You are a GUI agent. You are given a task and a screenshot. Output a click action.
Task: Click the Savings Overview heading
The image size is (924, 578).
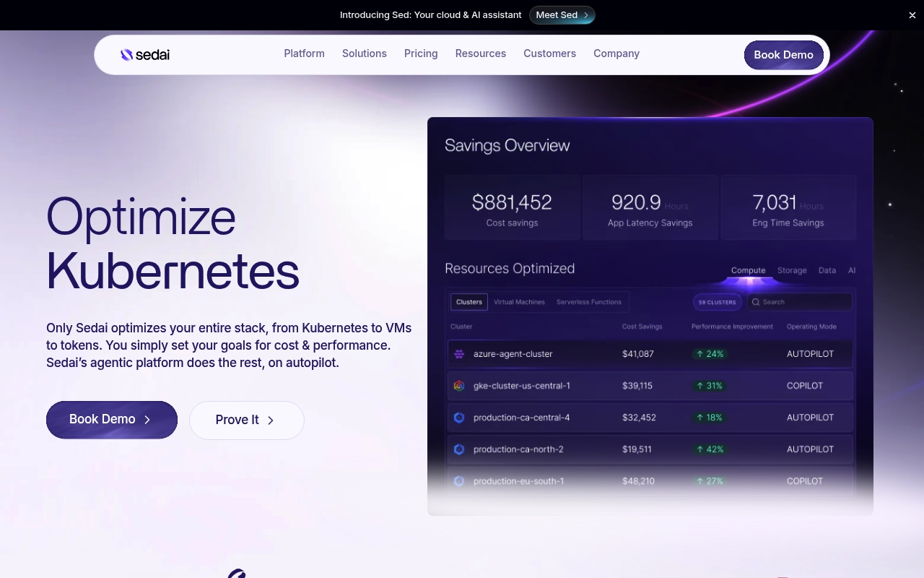coord(507,145)
